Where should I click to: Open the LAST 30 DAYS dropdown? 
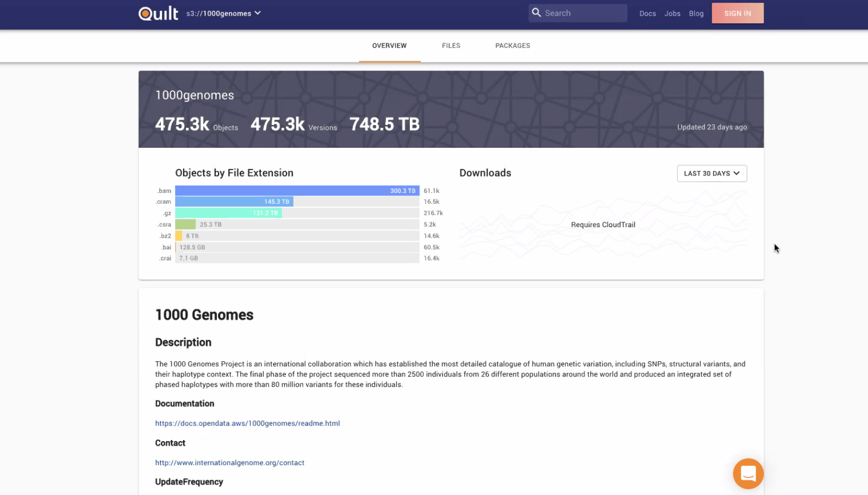[712, 173]
